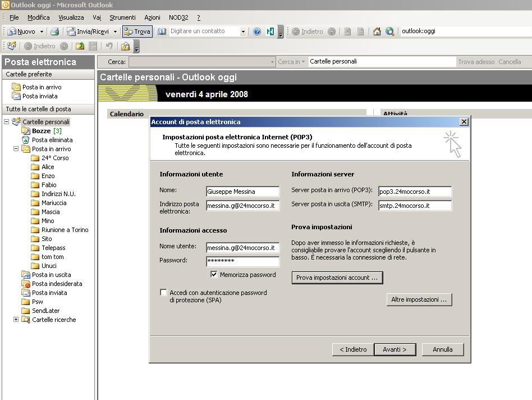Image resolution: width=532 pixels, height=400 pixels.
Task: Select the Cartelle personali root folder icon
Action: pos(16,121)
